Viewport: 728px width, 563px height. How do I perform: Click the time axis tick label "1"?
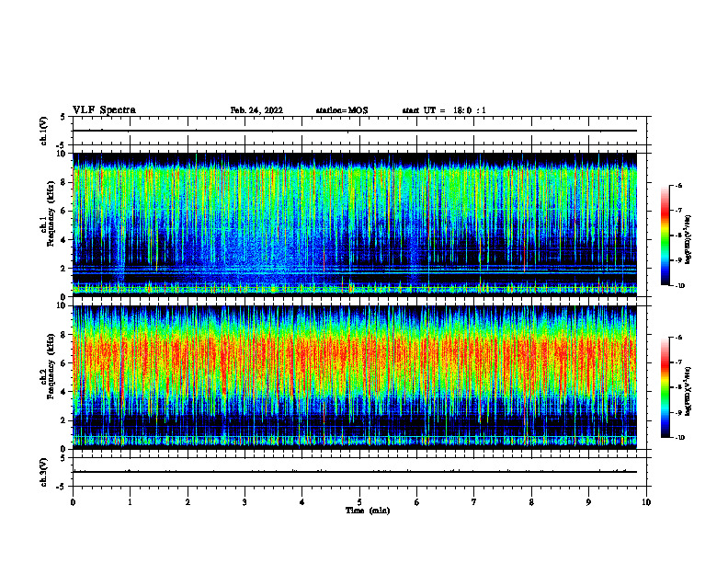coord(130,502)
